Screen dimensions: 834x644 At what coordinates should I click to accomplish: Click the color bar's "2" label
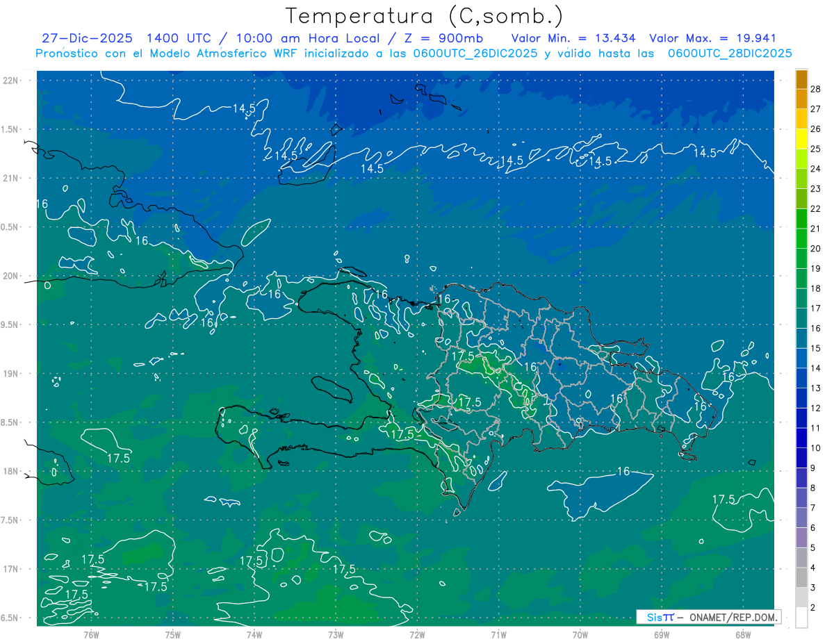tap(812, 607)
